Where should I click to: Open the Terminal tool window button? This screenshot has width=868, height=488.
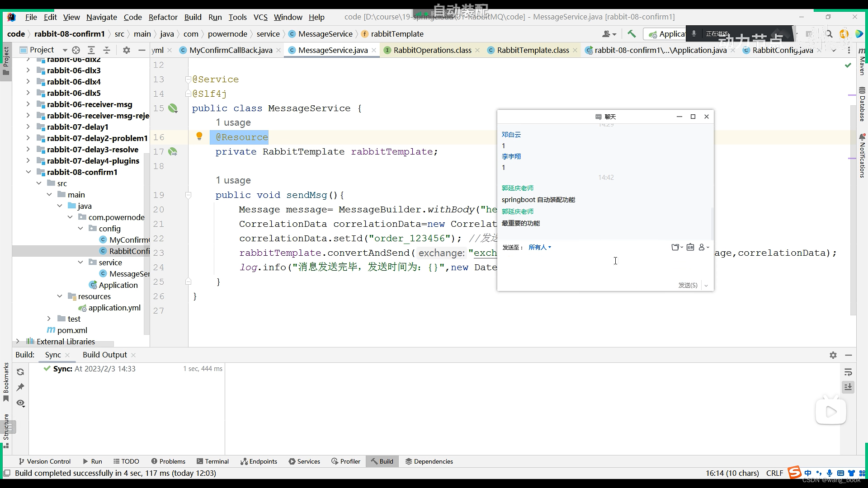(212, 461)
